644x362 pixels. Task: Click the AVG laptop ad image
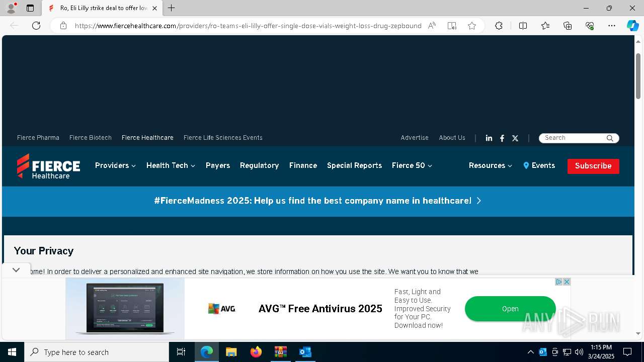click(125, 309)
